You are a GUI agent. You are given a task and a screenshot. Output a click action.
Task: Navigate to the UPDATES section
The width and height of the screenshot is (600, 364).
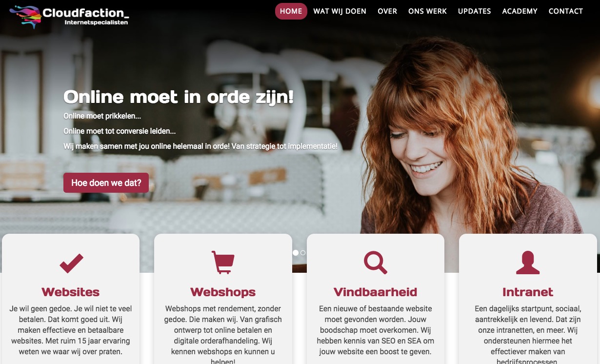[x=474, y=11]
